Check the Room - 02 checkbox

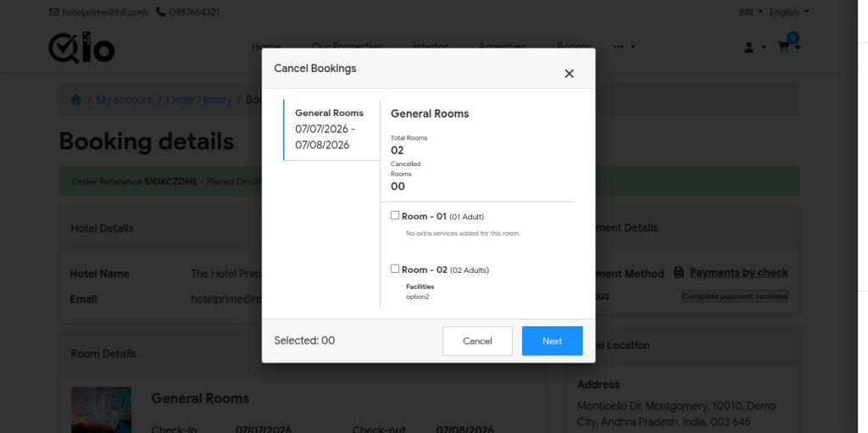[395, 269]
